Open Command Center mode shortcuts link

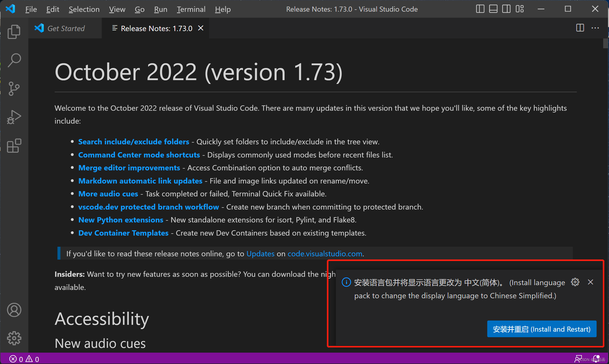point(139,155)
